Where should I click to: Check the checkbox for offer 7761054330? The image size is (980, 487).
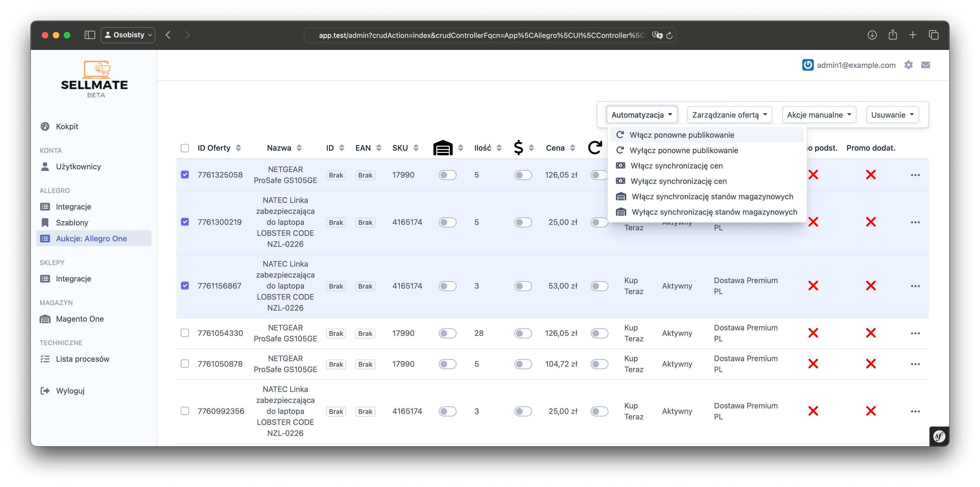(185, 333)
